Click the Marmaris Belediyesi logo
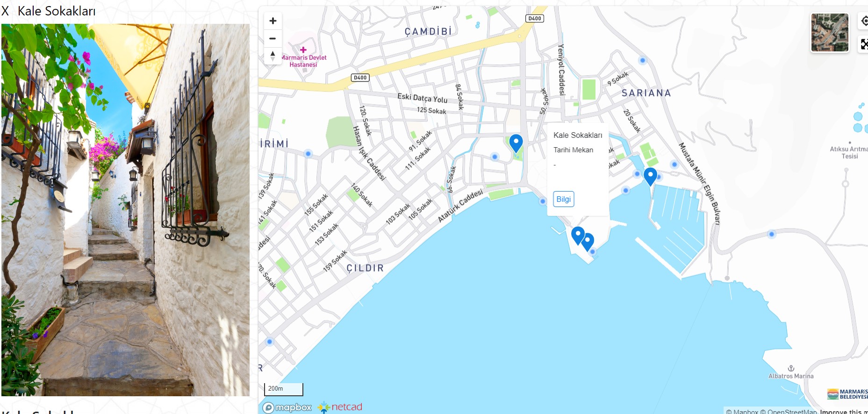868x414 pixels. click(847, 394)
